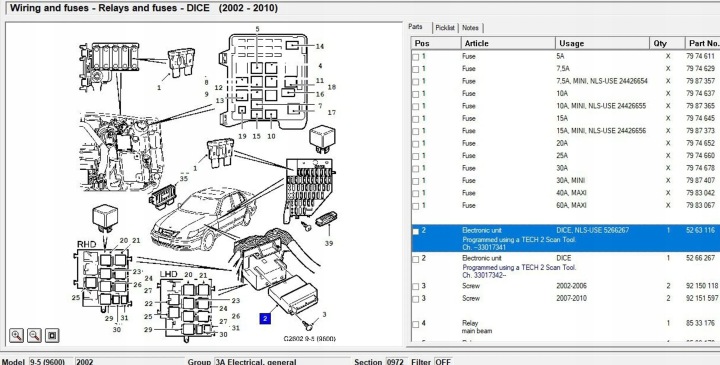Sort by the Usage column header
720x365 pixels.
(602, 43)
